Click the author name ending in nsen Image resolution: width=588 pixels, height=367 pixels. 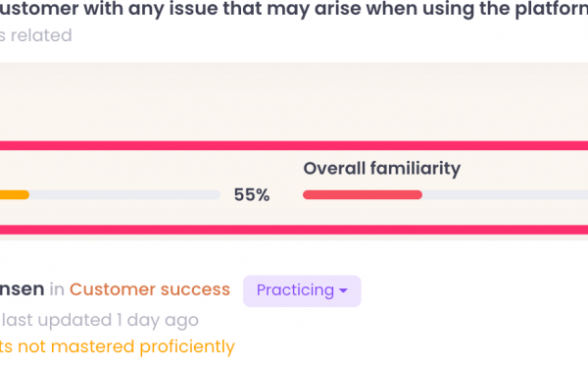pyautogui.click(x=23, y=289)
